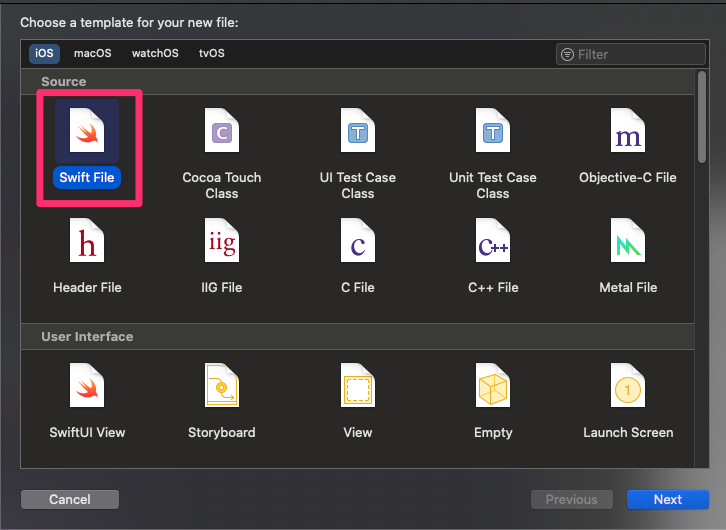The width and height of the screenshot is (726, 530).
Task: Click the Objective-C File label
Action: pyautogui.click(x=628, y=178)
